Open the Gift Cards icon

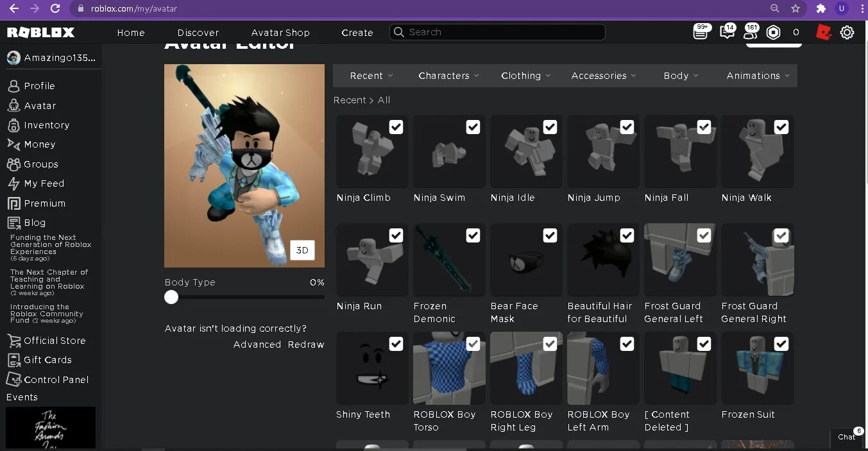coord(13,360)
